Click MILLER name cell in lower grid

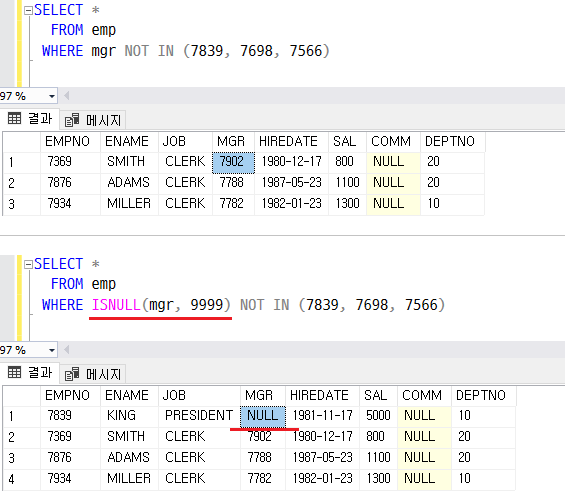129,480
